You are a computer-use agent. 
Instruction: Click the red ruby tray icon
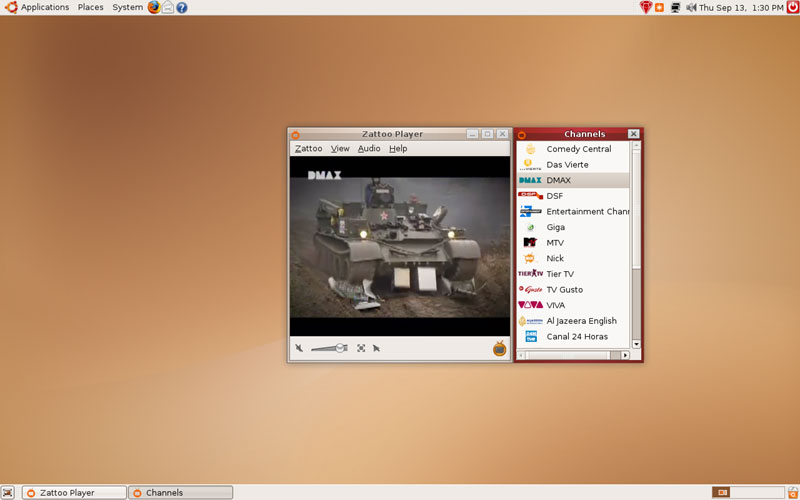point(646,7)
